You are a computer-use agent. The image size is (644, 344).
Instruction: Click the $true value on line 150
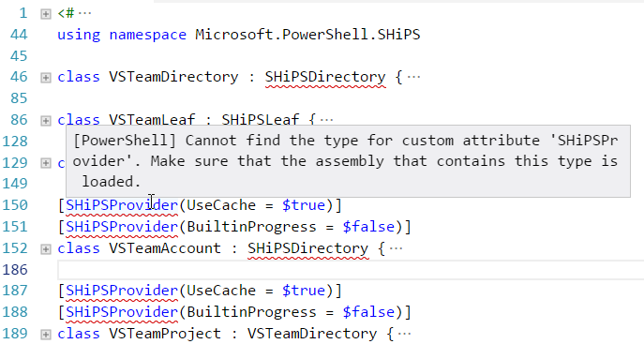coord(304,205)
